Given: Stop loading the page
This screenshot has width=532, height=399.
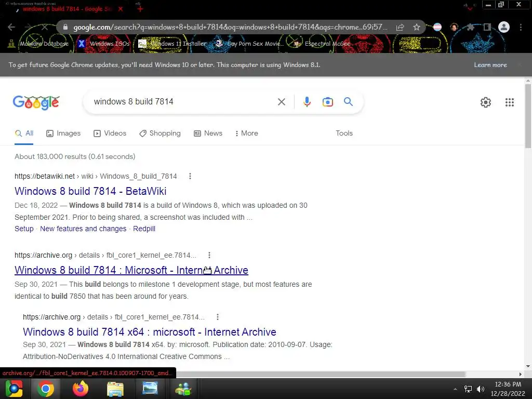Looking at the screenshot, I should [45, 27].
